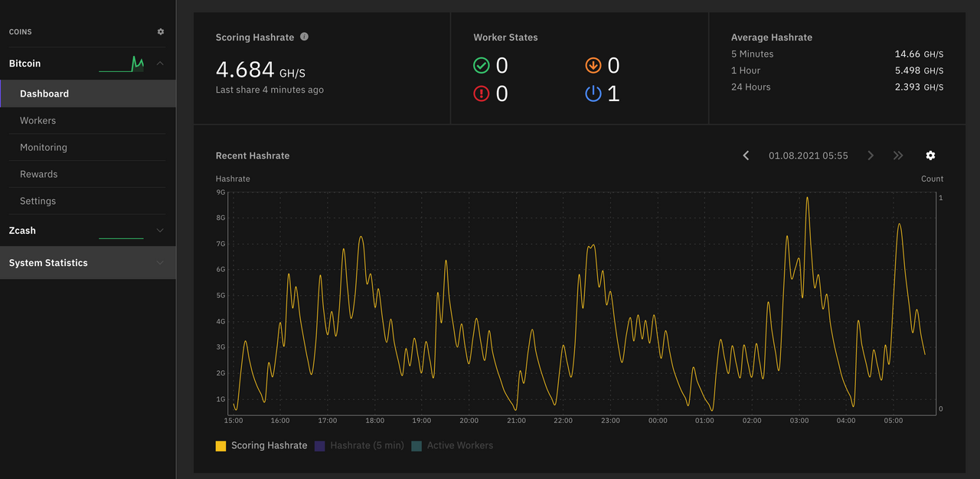This screenshot has height=479, width=980.
Task: Click the 5.498 GH/S value
Action: (919, 71)
